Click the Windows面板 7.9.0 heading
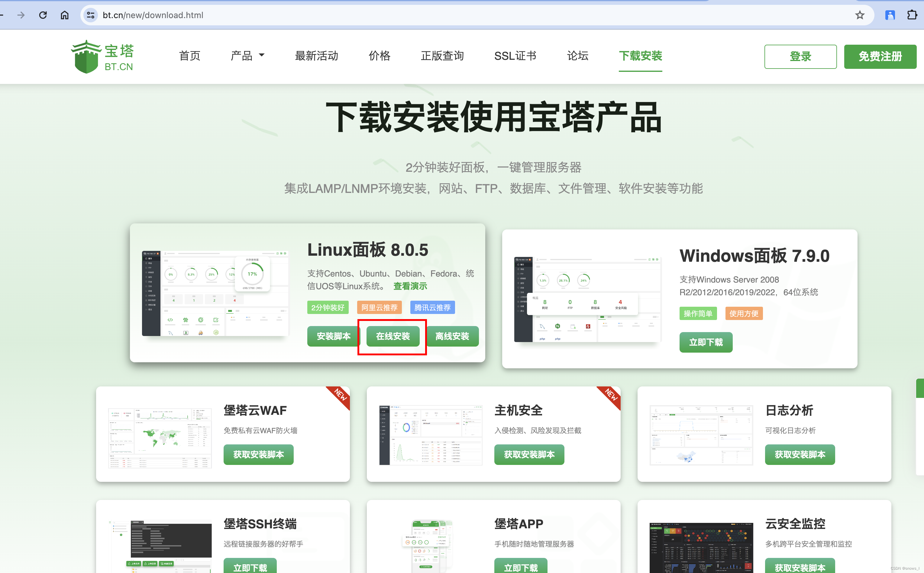This screenshot has width=924, height=573. [754, 256]
